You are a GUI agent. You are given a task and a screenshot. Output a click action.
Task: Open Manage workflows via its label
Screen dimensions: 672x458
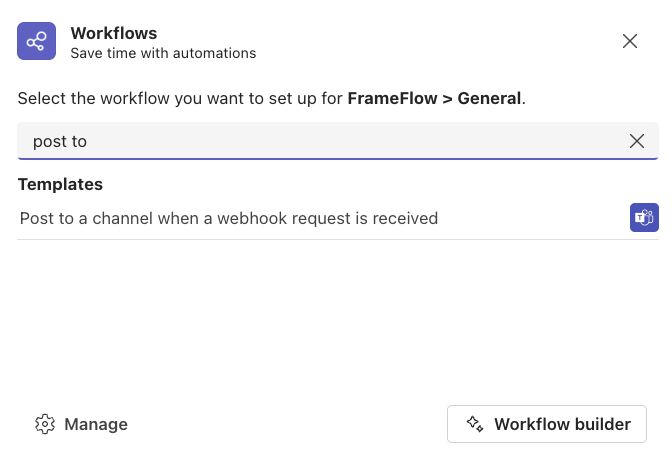[x=96, y=424]
